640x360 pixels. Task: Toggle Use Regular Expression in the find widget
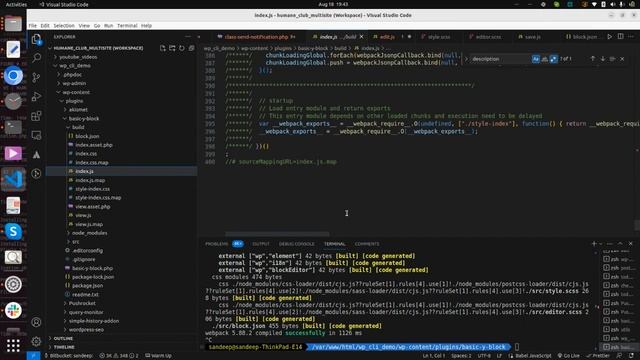click(553, 59)
